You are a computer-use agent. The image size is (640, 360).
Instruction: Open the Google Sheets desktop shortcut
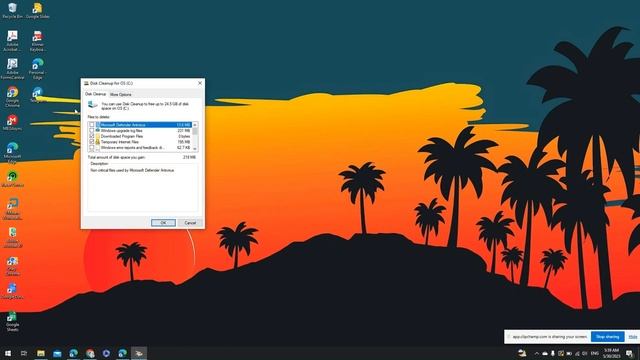[12, 321]
